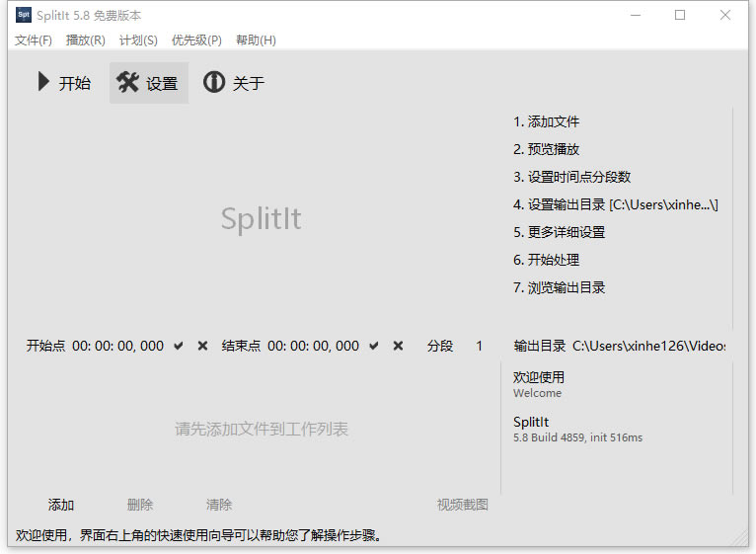756x554 pixels.
Task: Open the 播放(R) menu
Action: click(85, 40)
